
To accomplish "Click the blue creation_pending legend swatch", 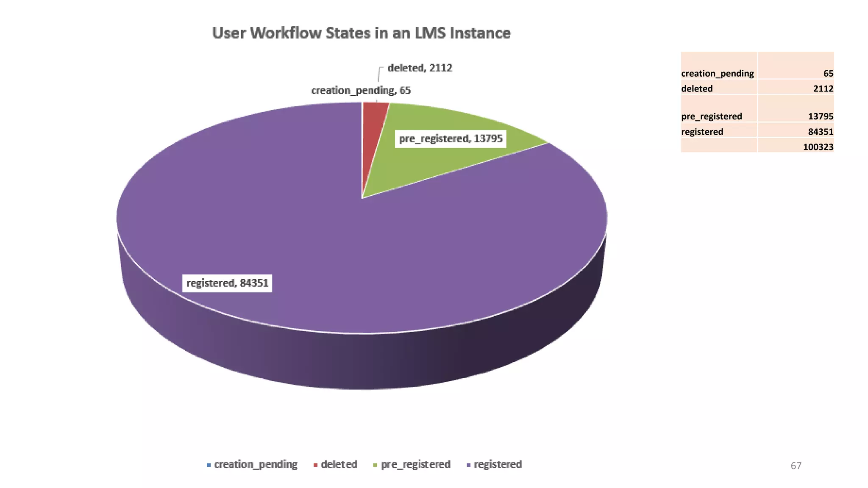I will pos(209,465).
